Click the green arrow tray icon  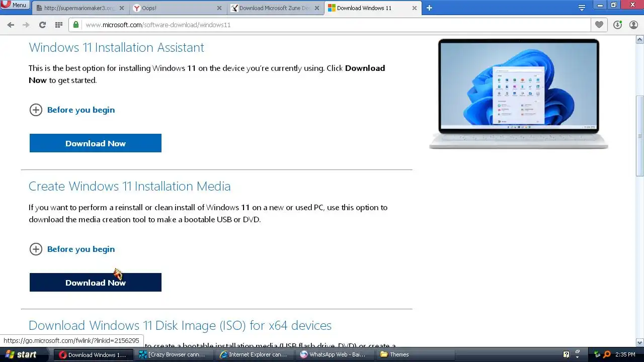coord(598,354)
